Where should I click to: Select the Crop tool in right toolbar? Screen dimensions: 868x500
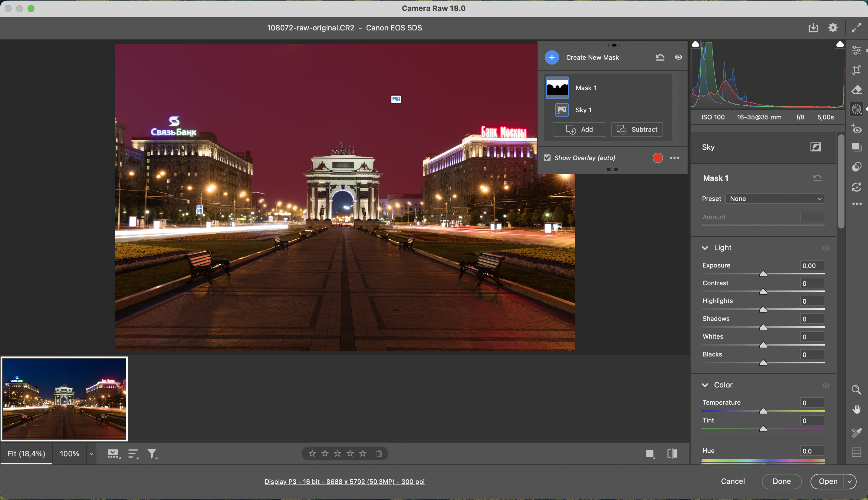click(856, 70)
